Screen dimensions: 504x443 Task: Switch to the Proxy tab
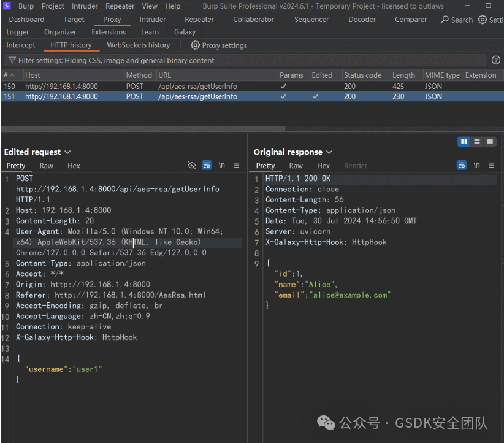112,20
